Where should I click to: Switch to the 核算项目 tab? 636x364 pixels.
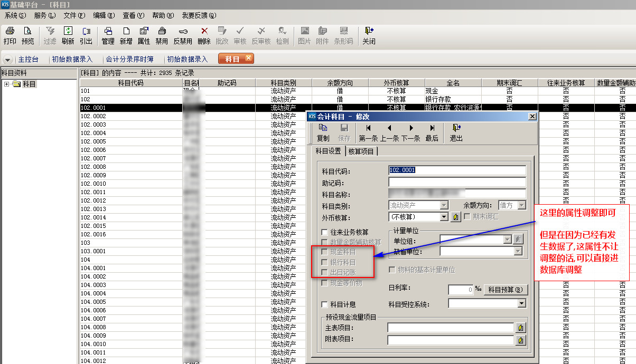(361, 151)
